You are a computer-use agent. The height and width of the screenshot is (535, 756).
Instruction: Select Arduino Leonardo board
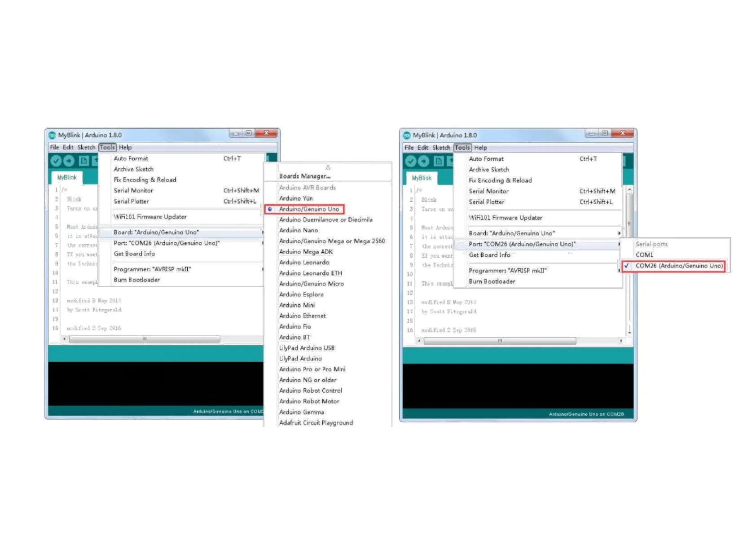click(x=304, y=263)
